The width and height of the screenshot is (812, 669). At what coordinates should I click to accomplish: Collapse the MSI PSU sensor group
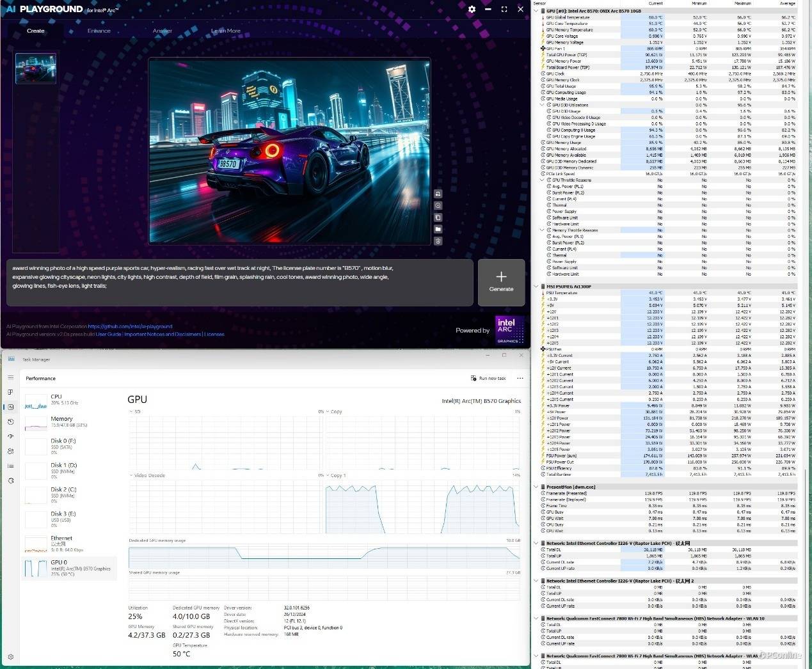click(536, 287)
